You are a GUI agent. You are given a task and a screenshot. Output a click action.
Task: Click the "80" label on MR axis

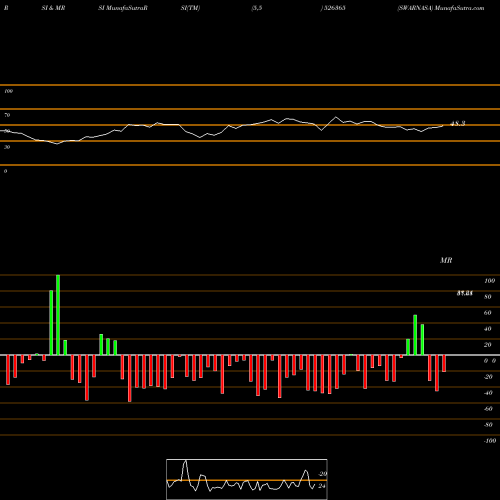pyautogui.click(x=488, y=297)
